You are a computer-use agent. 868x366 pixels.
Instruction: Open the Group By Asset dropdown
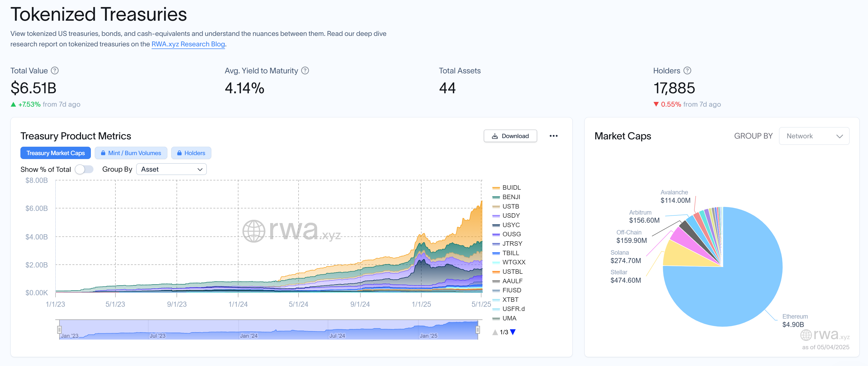[x=171, y=169]
